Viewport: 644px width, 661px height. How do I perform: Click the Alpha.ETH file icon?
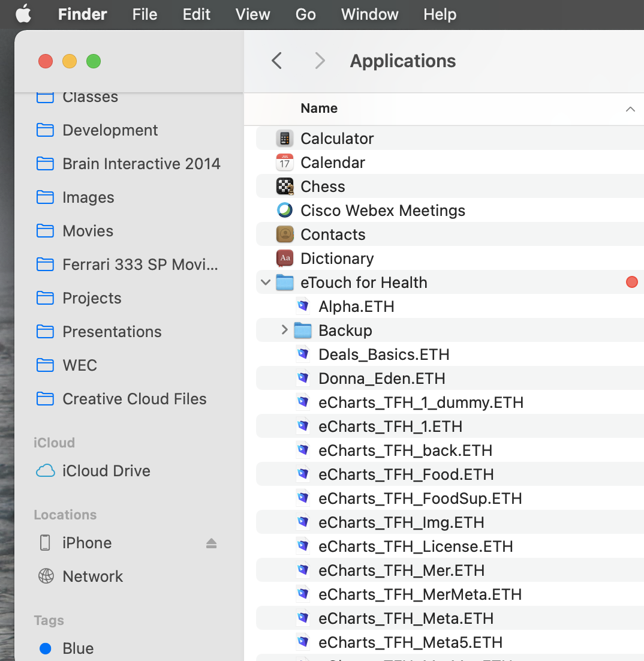click(303, 306)
